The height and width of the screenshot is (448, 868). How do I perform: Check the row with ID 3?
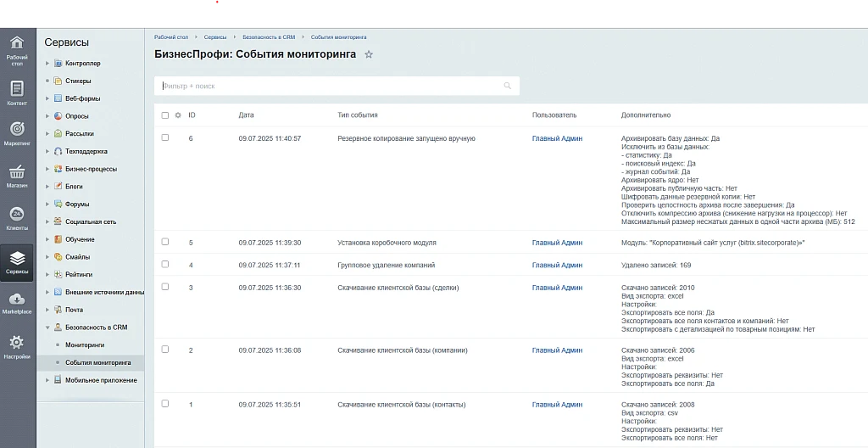click(165, 287)
